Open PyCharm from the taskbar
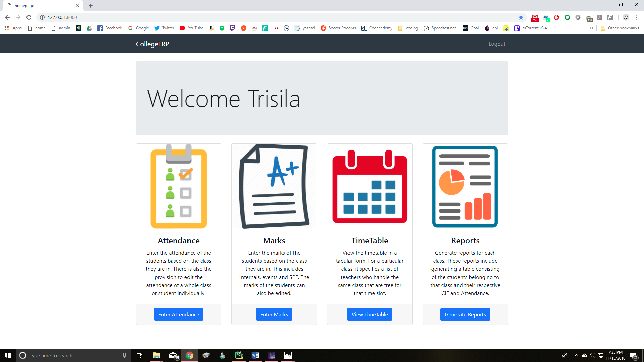Viewport: 644px width, 362px height. coord(238,355)
